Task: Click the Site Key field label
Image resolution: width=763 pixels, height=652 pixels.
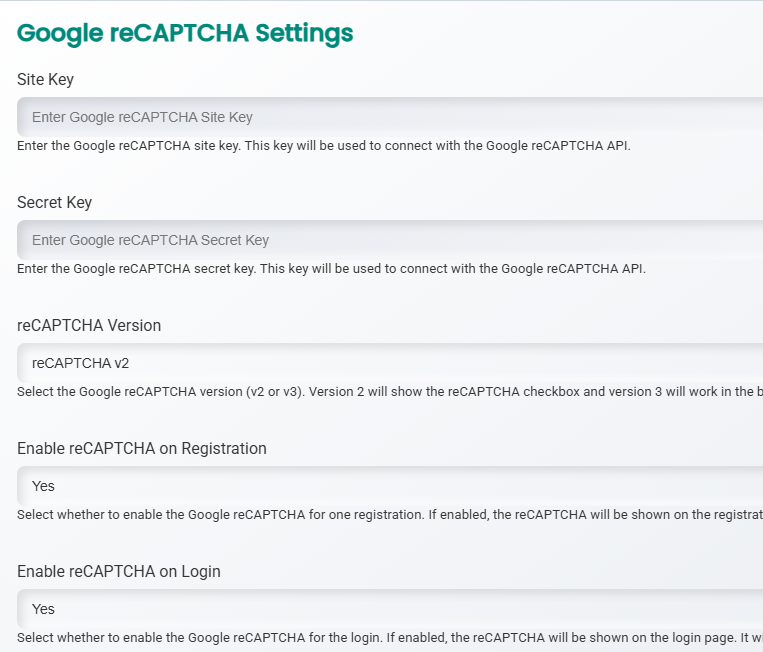Action: 45,79
